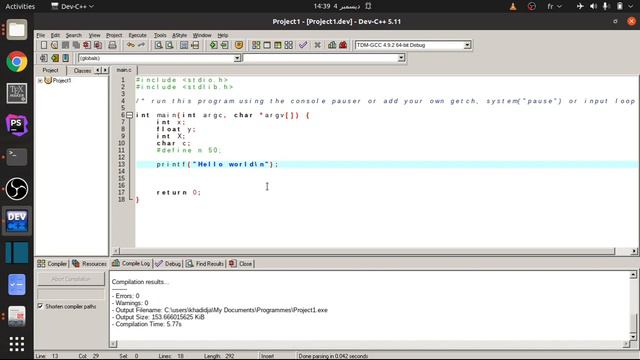The width and height of the screenshot is (640, 360).
Task: Click the Save file toolbar icon
Action: pos(65,45)
